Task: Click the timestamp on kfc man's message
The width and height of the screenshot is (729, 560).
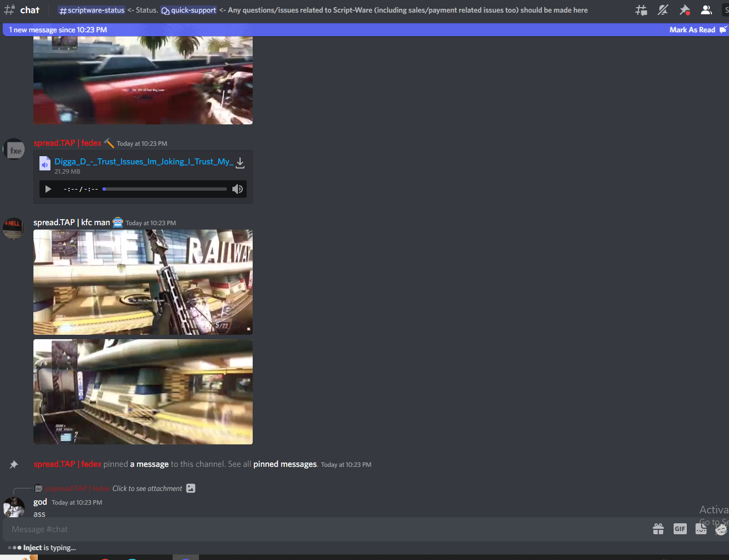Action: tap(151, 223)
